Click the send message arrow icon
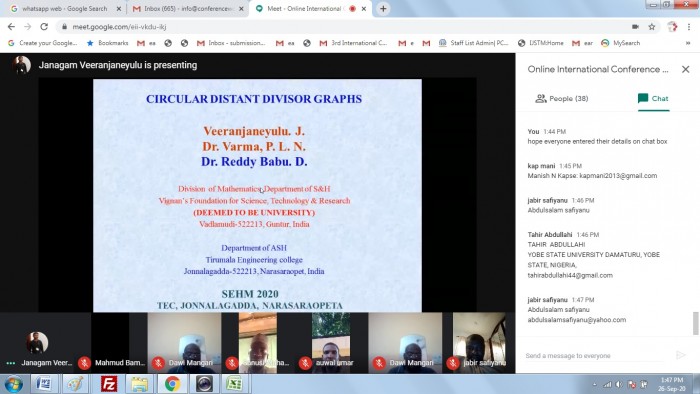700x394 pixels. (x=680, y=355)
